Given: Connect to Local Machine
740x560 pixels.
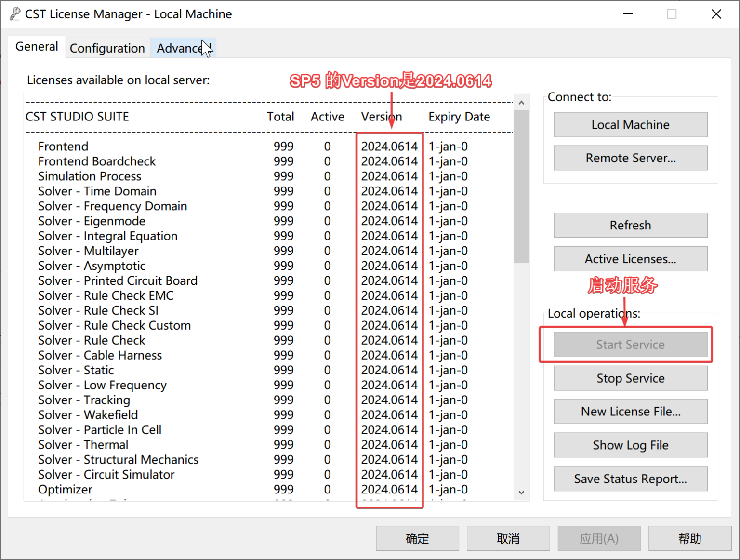Looking at the screenshot, I should 630,125.
